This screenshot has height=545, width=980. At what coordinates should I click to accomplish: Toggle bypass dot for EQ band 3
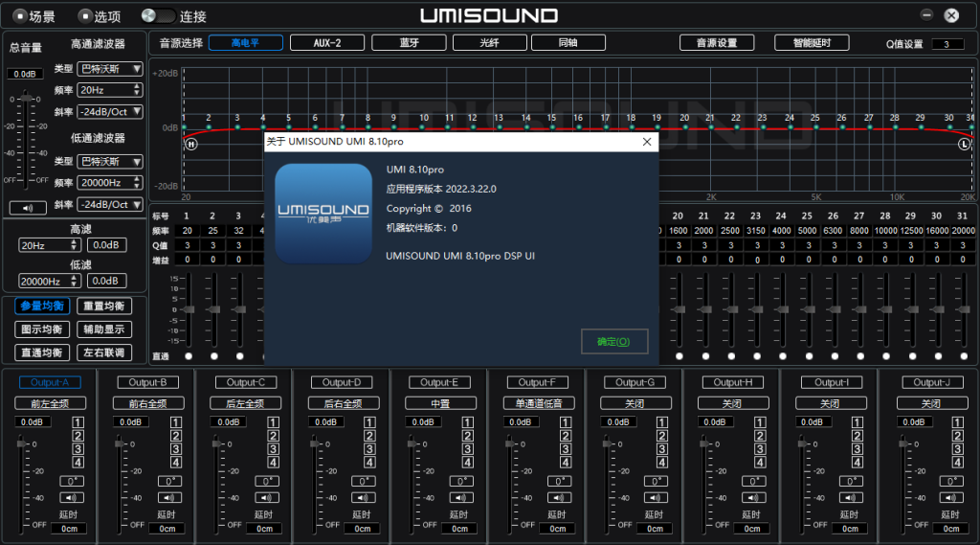coord(240,356)
